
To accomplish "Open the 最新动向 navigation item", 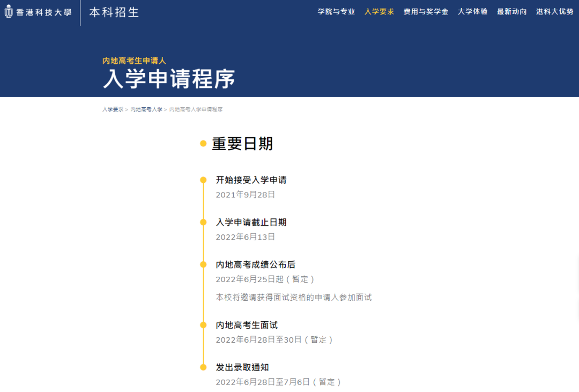I will click(x=512, y=11).
